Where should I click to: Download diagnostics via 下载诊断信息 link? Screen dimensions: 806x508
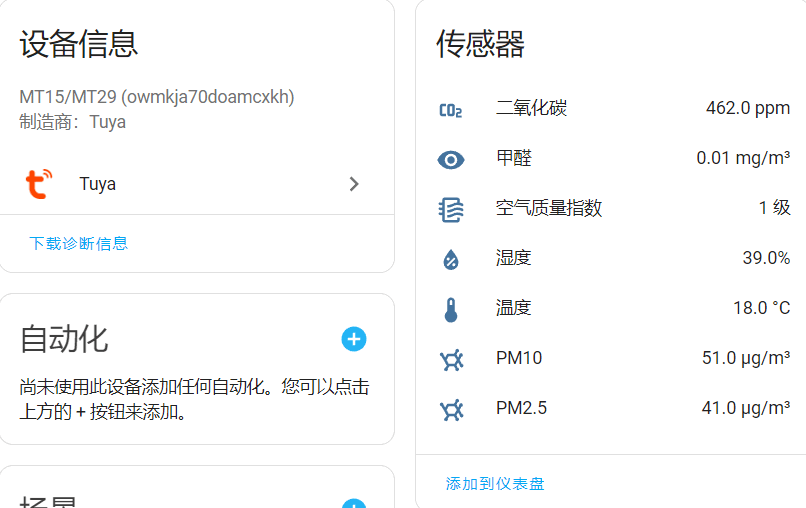pyautogui.click(x=78, y=243)
